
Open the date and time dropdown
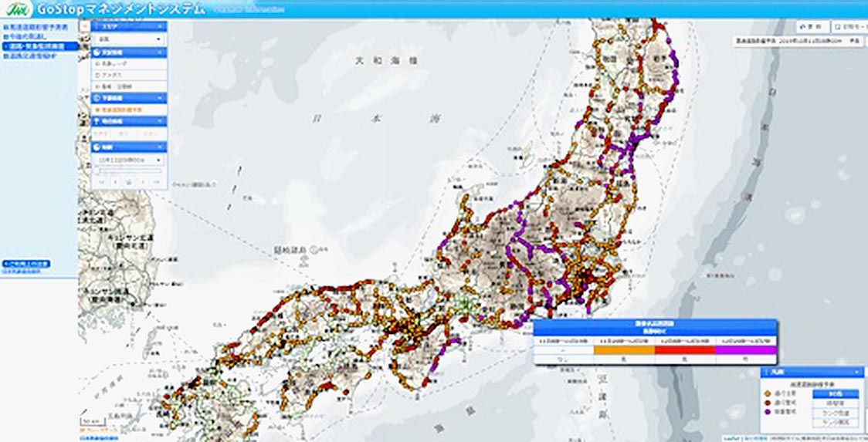tap(129, 160)
